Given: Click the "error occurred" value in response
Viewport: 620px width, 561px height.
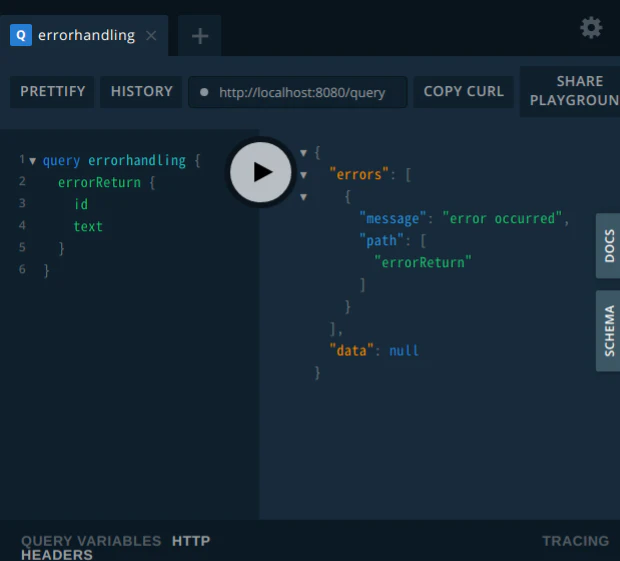Looking at the screenshot, I should (x=502, y=218).
